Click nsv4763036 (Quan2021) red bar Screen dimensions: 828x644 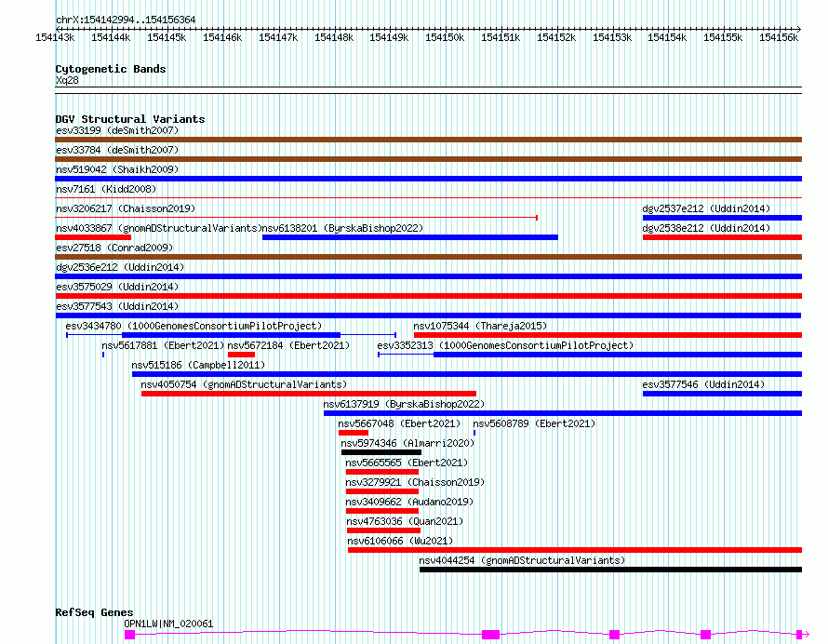coord(384,530)
